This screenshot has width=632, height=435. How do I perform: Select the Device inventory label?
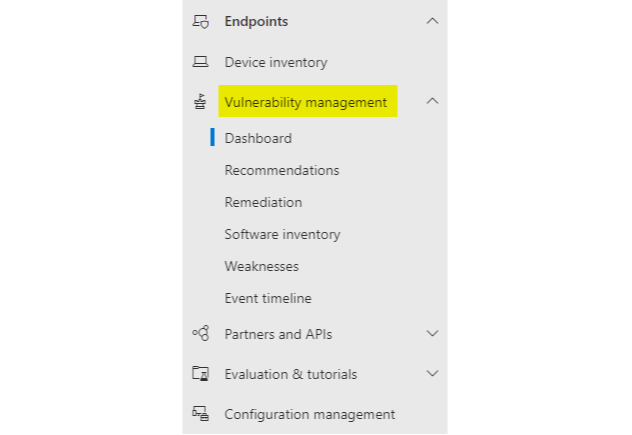point(276,62)
